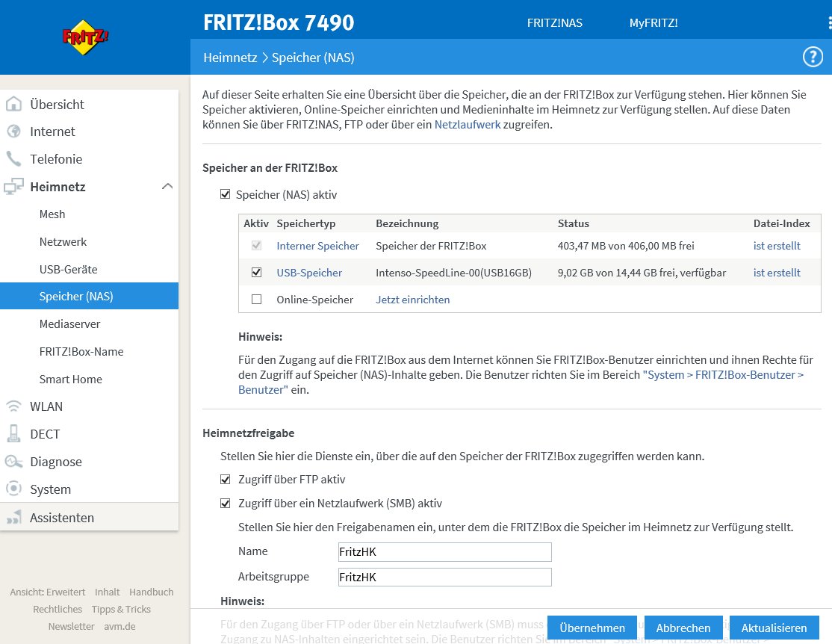Open the Telefonie menu
Screen dimensions: 832x644
click(56, 159)
